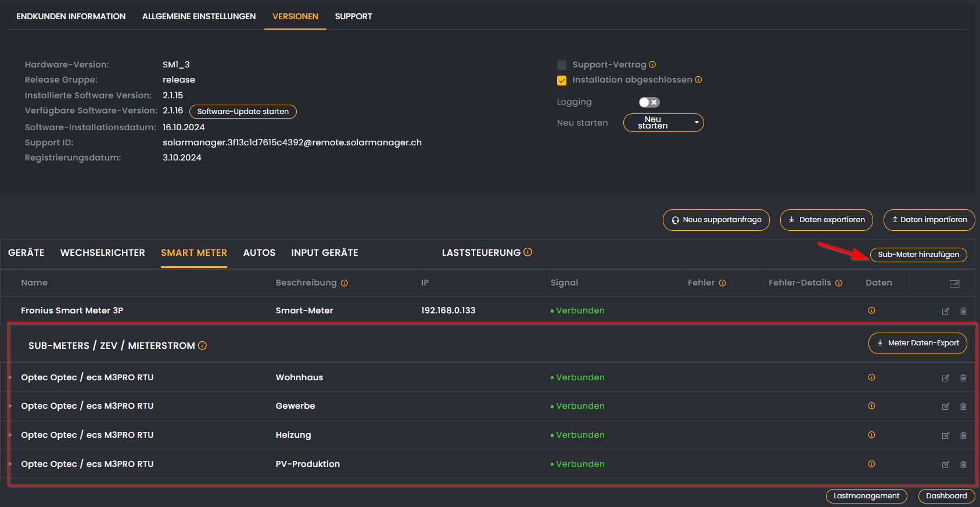This screenshot has width=980, height=507.
Task: Click Daten exportieren button
Action: (827, 220)
